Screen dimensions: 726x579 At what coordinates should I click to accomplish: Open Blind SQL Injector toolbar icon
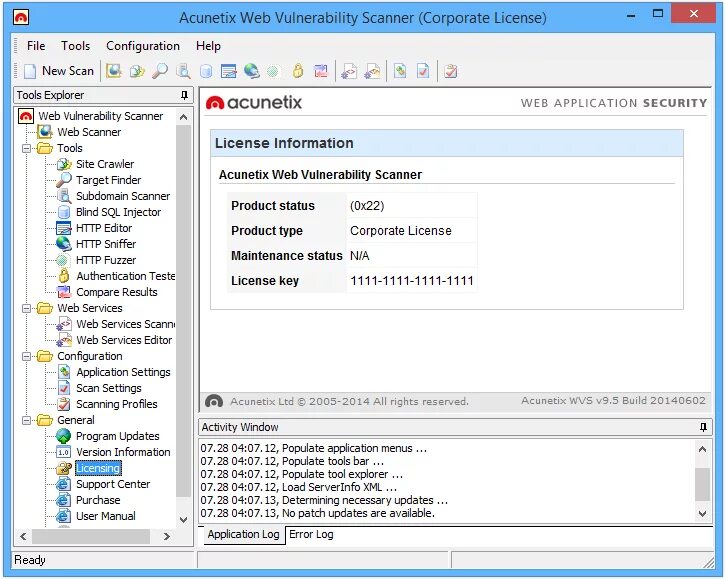point(206,71)
